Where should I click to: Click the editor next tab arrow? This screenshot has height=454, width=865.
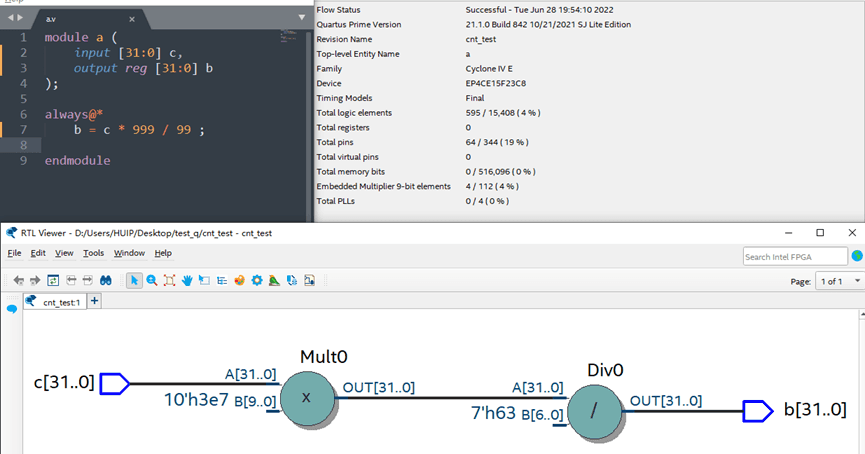[20, 18]
